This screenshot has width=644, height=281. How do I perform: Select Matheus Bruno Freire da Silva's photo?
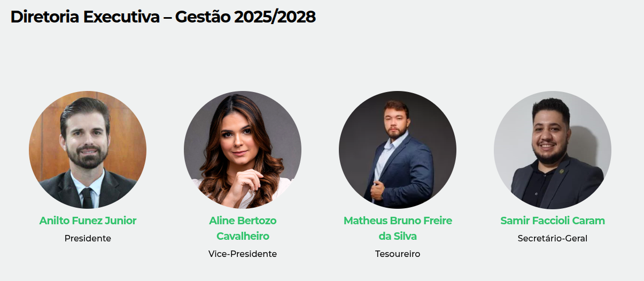click(x=398, y=150)
